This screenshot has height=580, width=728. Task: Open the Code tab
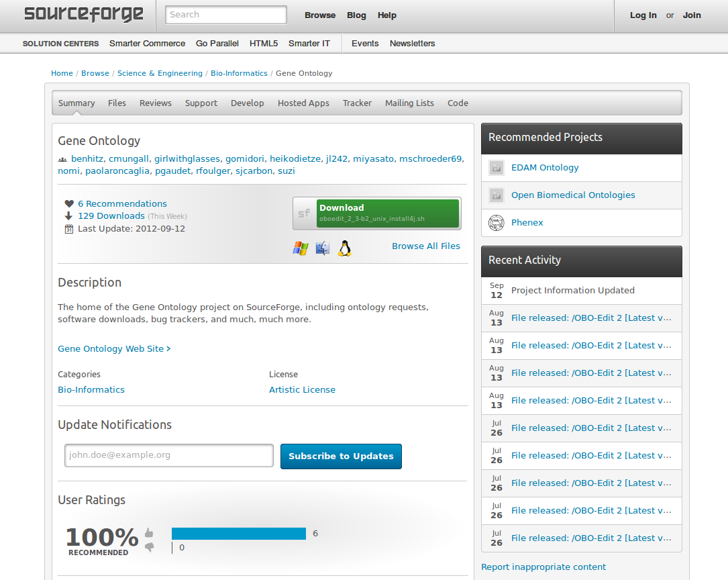pyautogui.click(x=458, y=103)
